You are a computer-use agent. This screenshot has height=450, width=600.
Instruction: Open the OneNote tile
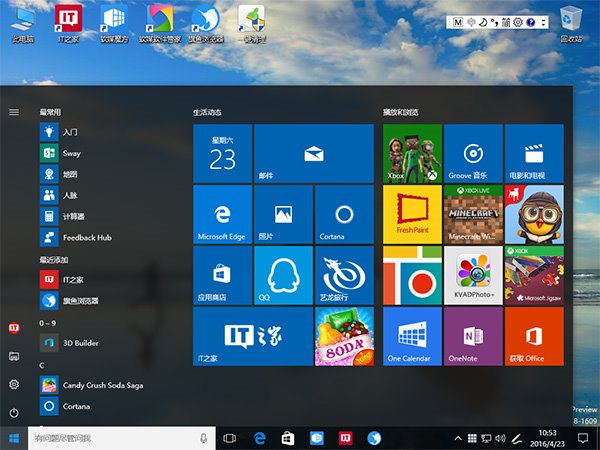pyautogui.click(x=473, y=337)
